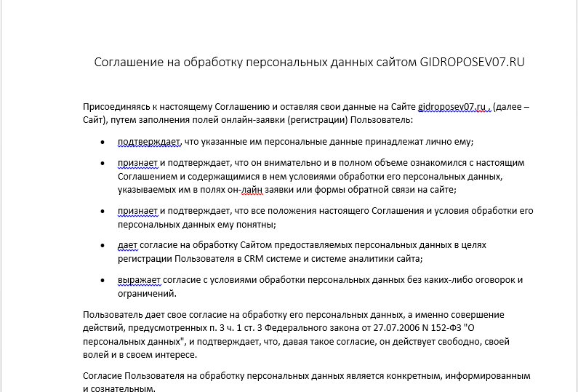
Task: Click the words "Федерального закона"
Action: pyautogui.click(x=312, y=328)
